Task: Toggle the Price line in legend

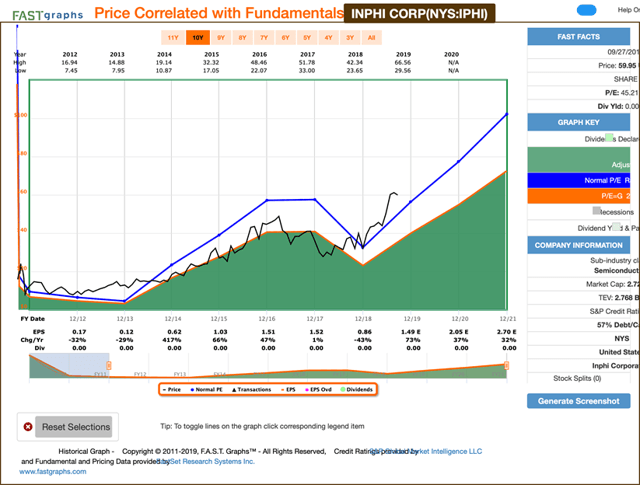Action: point(171,389)
